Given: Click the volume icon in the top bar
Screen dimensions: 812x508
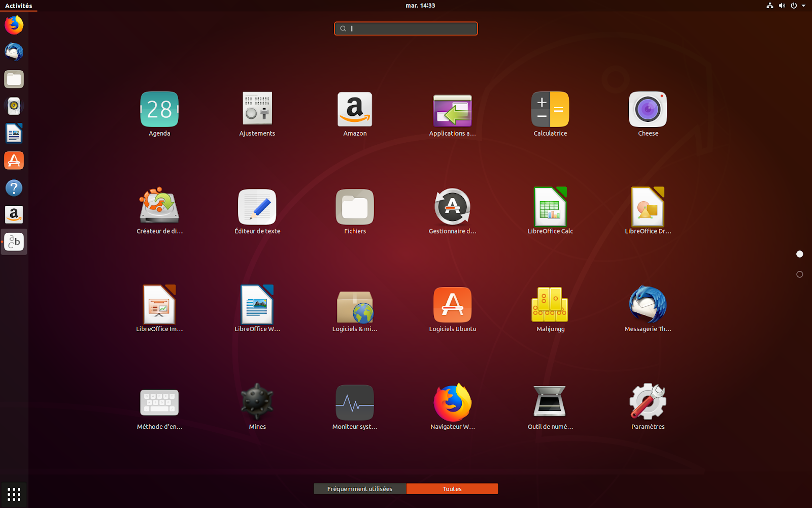Looking at the screenshot, I should click(782, 6).
